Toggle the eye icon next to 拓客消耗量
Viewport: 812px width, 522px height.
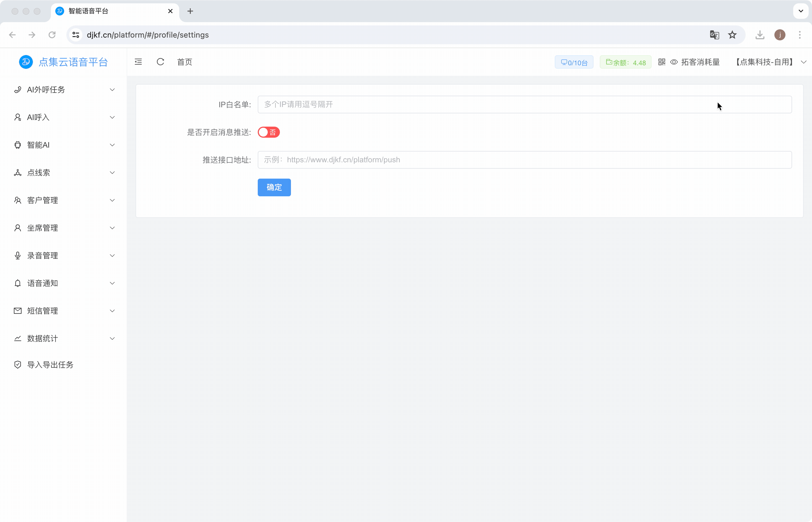(674, 62)
